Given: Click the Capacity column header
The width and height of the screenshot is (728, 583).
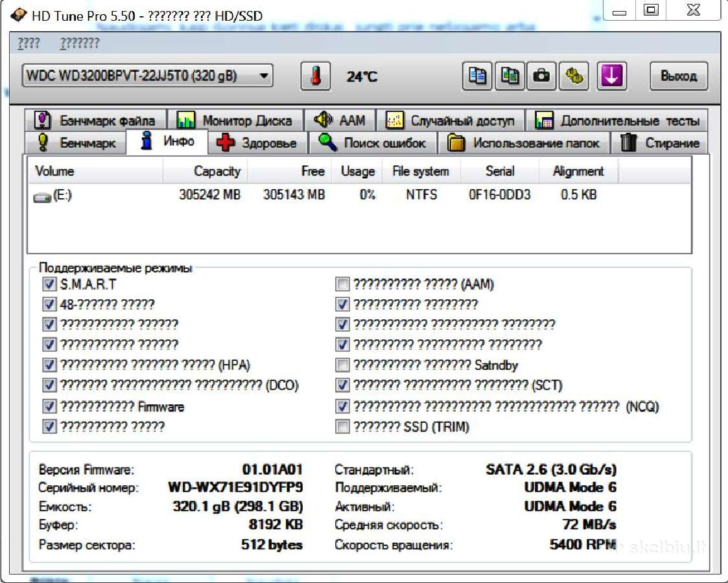Looking at the screenshot, I should point(205,171).
